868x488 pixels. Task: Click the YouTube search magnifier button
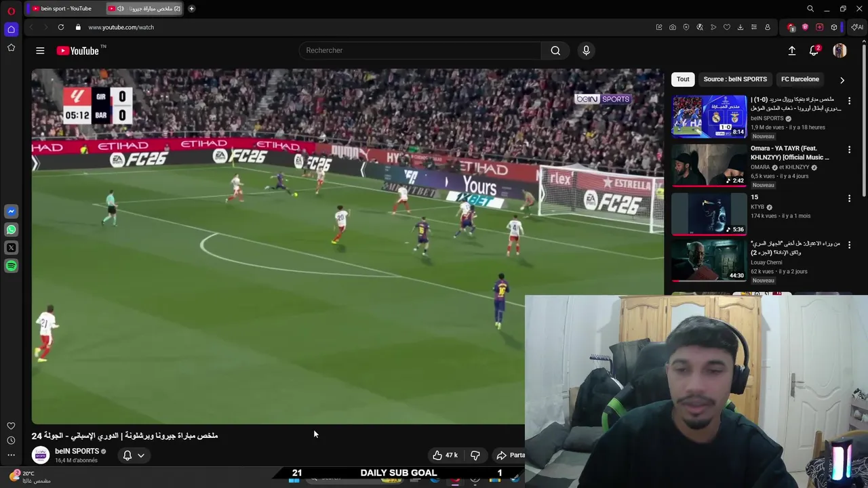(x=555, y=50)
